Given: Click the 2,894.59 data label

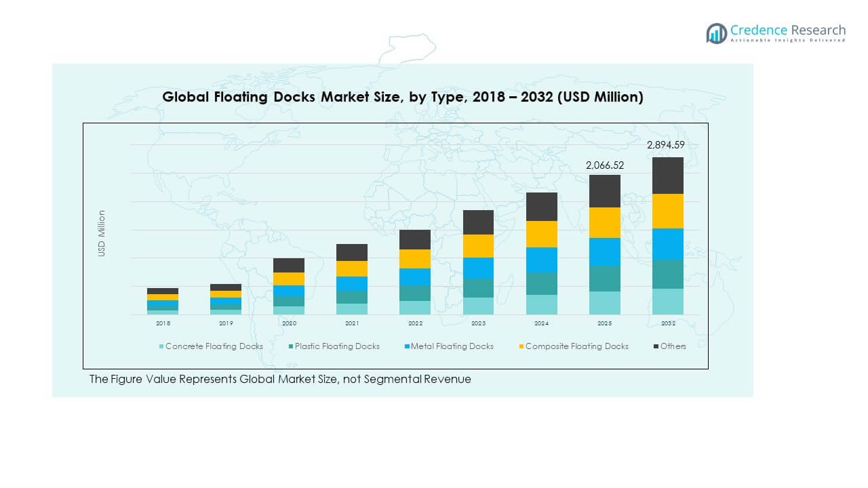Looking at the screenshot, I should (667, 145).
